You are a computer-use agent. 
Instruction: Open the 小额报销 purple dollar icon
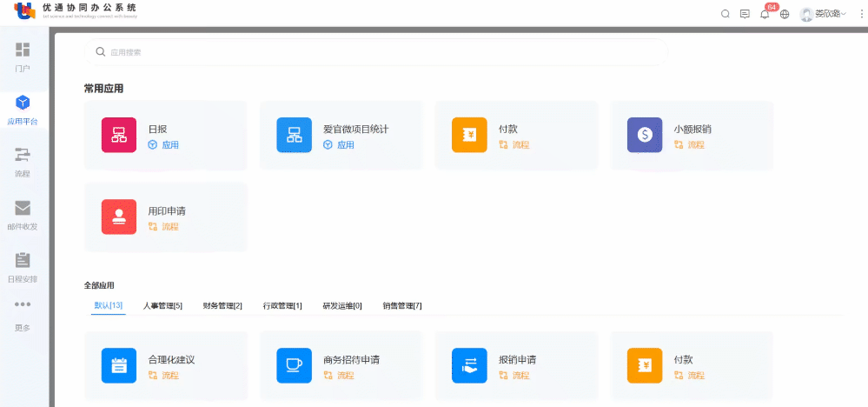point(644,135)
